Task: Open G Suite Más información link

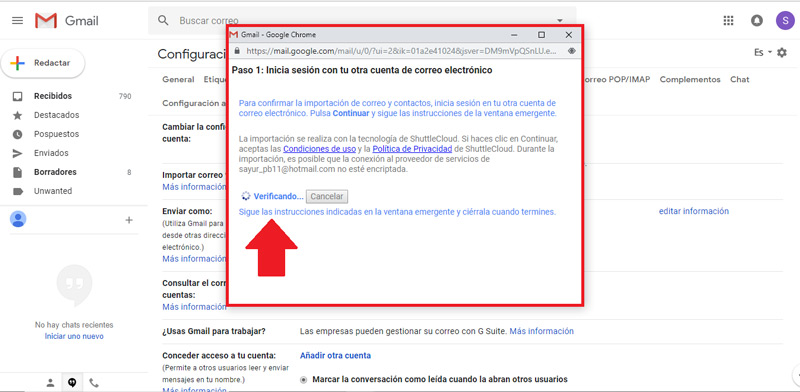Action: [x=541, y=331]
